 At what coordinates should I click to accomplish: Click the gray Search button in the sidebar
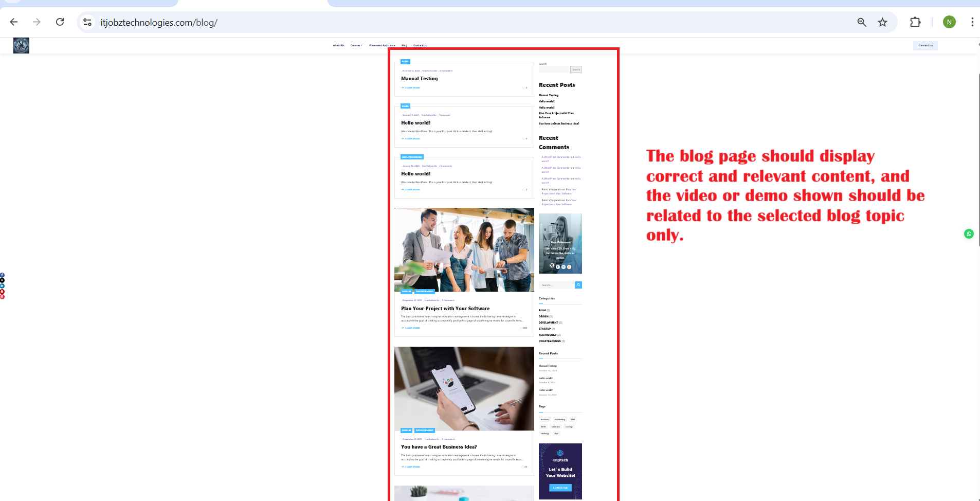tap(576, 69)
